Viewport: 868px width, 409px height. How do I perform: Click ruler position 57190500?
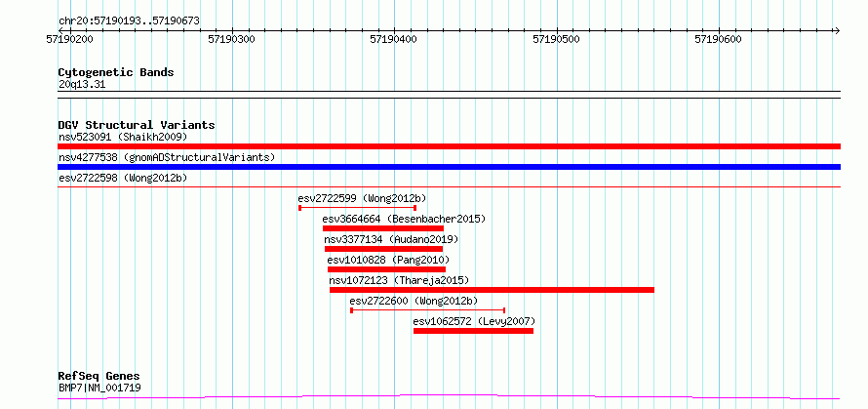(556, 39)
